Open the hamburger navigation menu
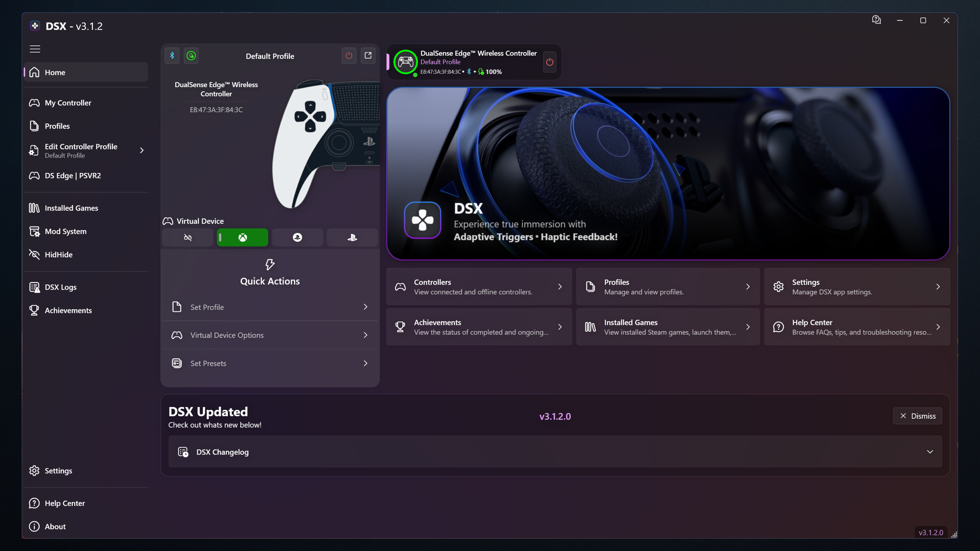Screen dimensions: 980x551 pyautogui.click(x=35, y=49)
